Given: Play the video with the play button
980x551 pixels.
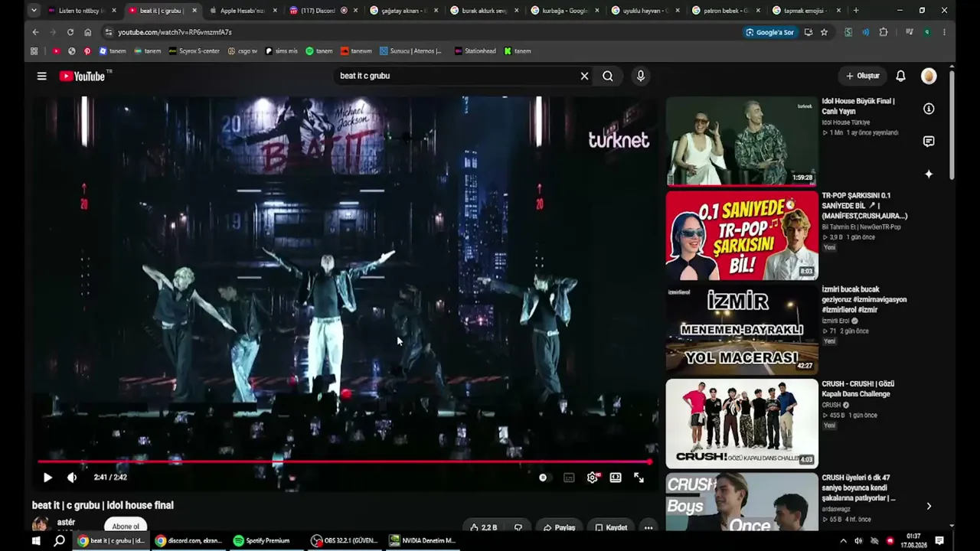Looking at the screenshot, I should coord(47,478).
